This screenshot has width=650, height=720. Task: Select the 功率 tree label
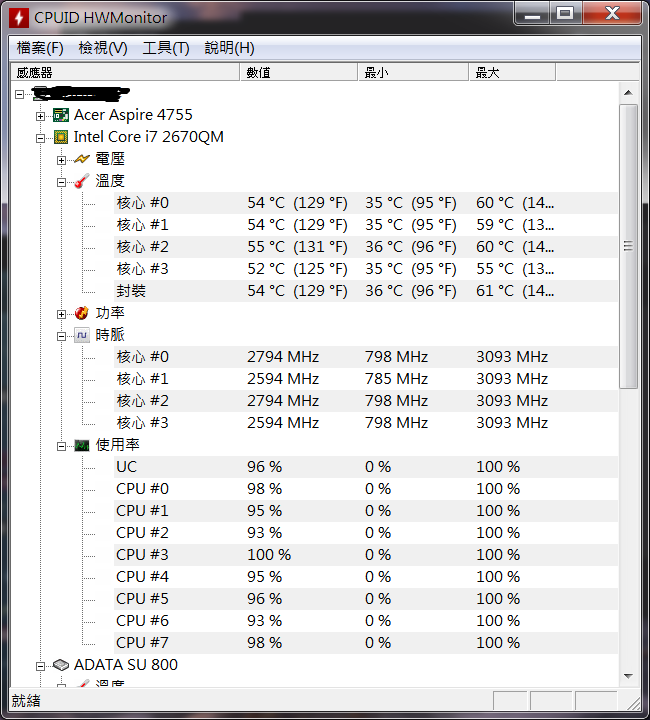(110, 313)
